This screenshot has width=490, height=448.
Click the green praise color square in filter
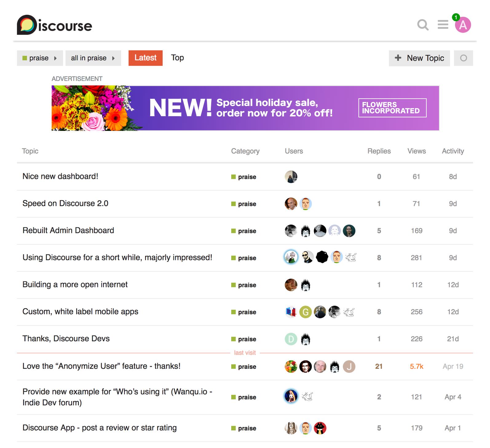25,58
